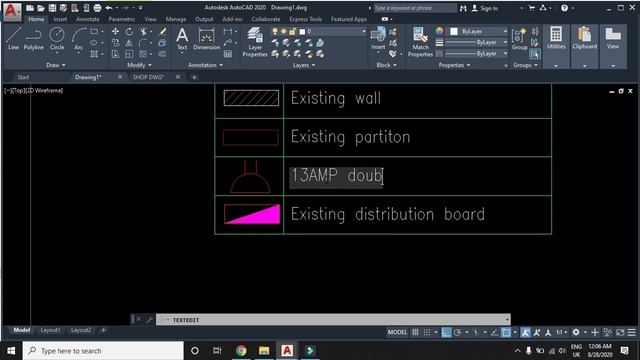The height and width of the screenshot is (360, 640).
Task: Toggle Ortho mode in status bar
Action: point(446,332)
